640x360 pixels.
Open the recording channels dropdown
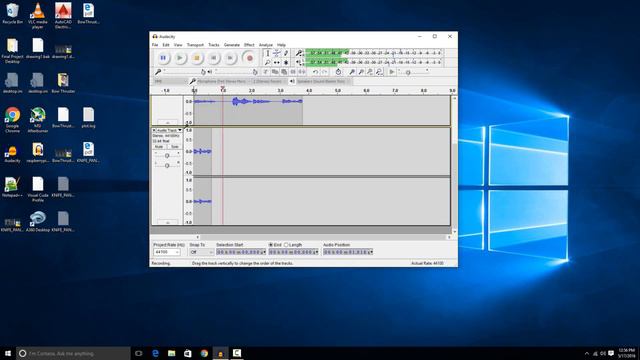tap(269, 81)
